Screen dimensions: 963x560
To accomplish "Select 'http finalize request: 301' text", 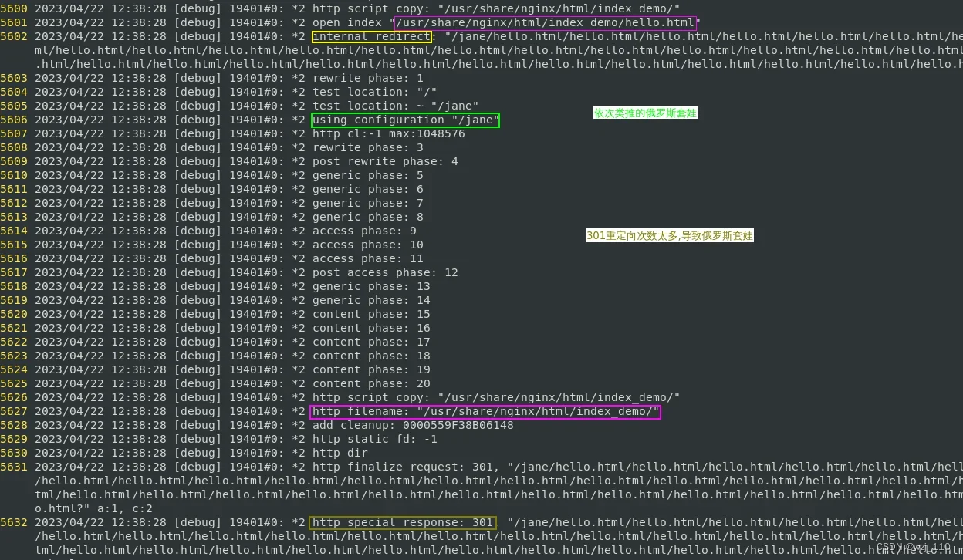I will 402,467.
